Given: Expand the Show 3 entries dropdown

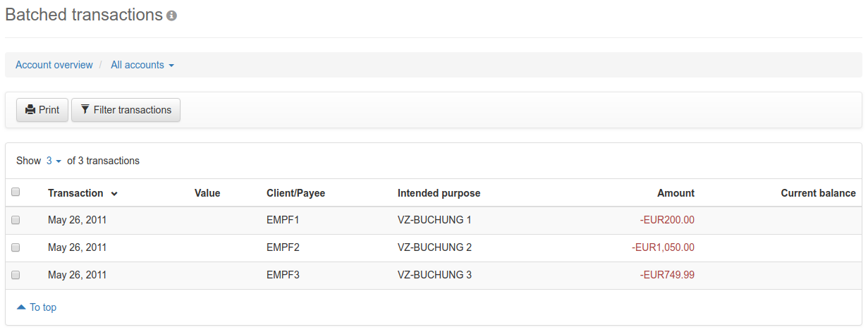Looking at the screenshot, I should (54, 161).
